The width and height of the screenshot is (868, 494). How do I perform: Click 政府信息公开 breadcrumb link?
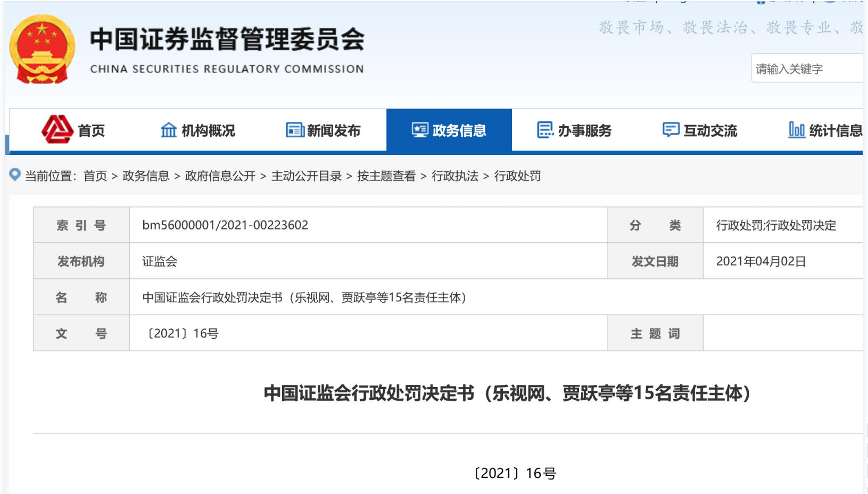click(220, 176)
